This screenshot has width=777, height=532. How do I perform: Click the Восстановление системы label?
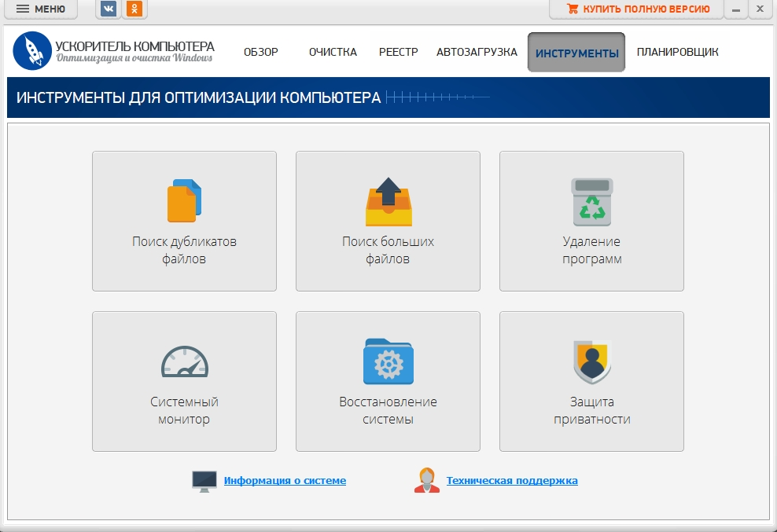pos(388,410)
